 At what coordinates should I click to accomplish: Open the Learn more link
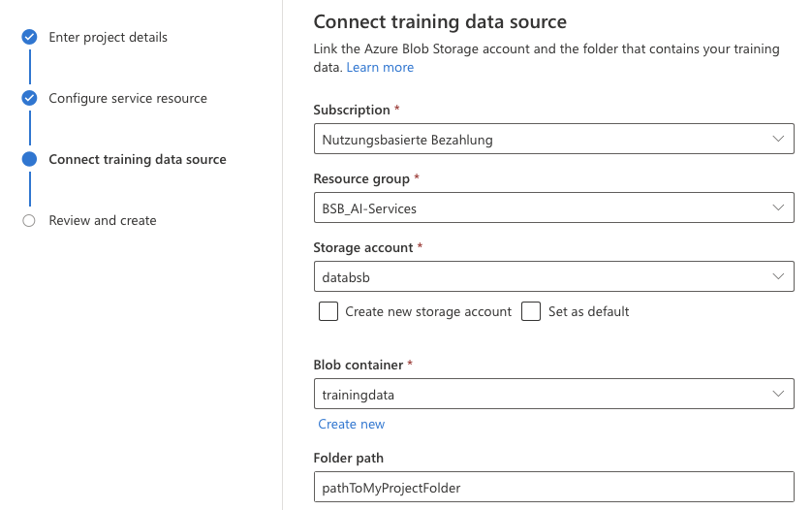click(x=380, y=67)
